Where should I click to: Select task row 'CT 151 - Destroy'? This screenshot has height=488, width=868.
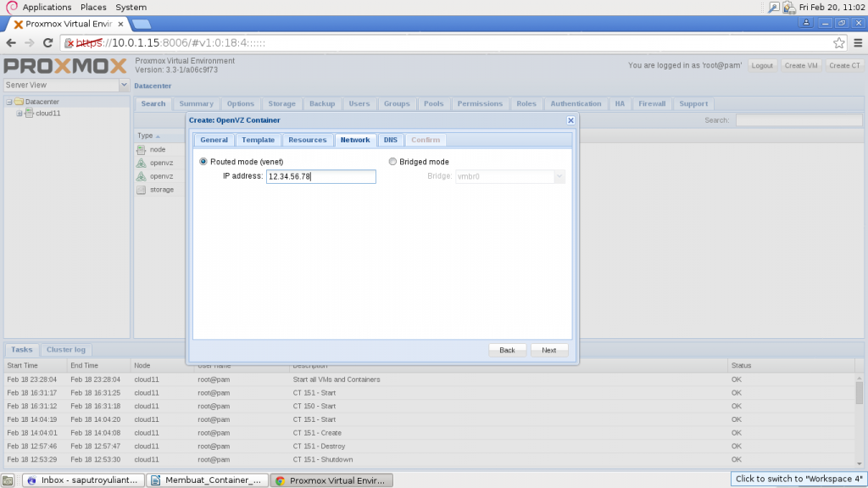[431, 446]
